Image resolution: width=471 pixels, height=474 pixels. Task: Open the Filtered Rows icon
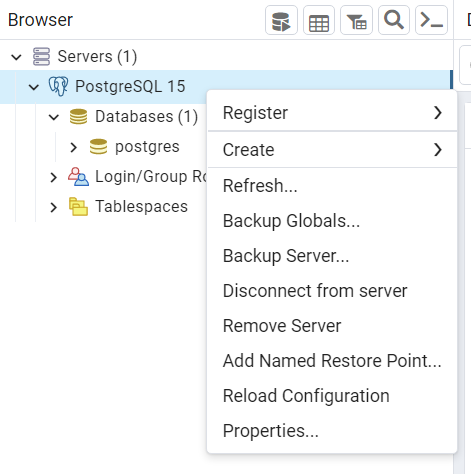click(x=356, y=20)
